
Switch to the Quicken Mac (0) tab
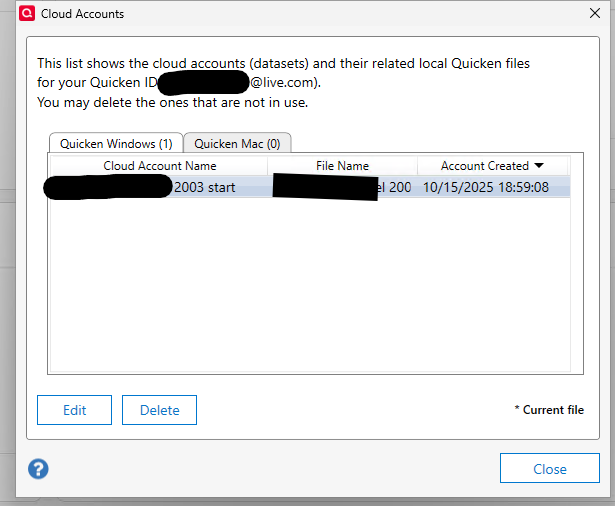pyautogui.click(x=237, y=144)
